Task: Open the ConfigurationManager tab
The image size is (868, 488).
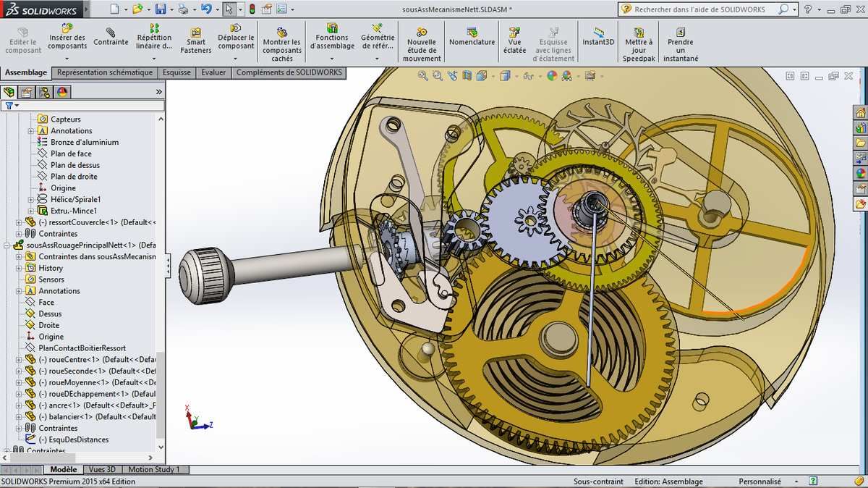Action: coord(45,92)
